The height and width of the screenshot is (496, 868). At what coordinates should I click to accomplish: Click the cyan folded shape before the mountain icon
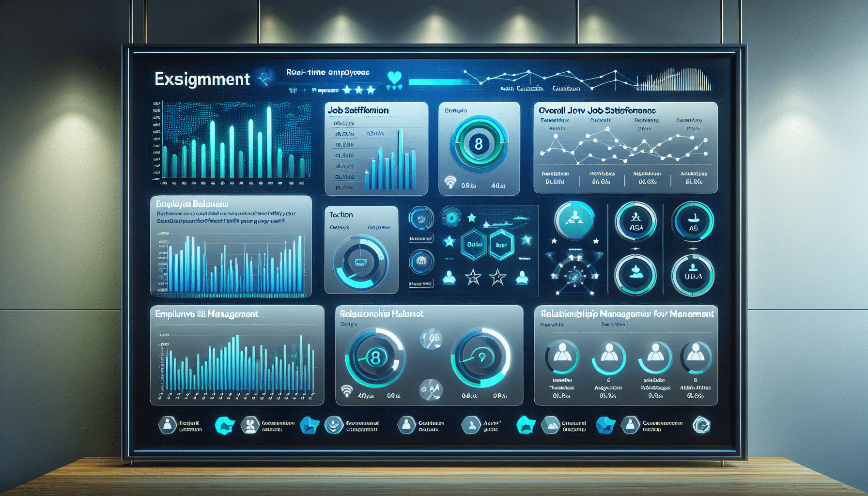click(526, 425)
